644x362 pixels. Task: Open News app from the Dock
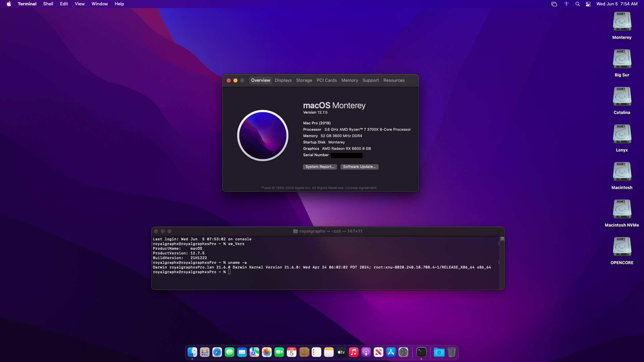378,352
